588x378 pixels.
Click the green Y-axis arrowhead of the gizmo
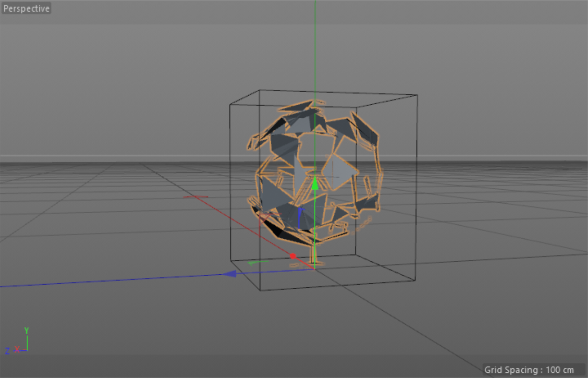tap(315, 183)
